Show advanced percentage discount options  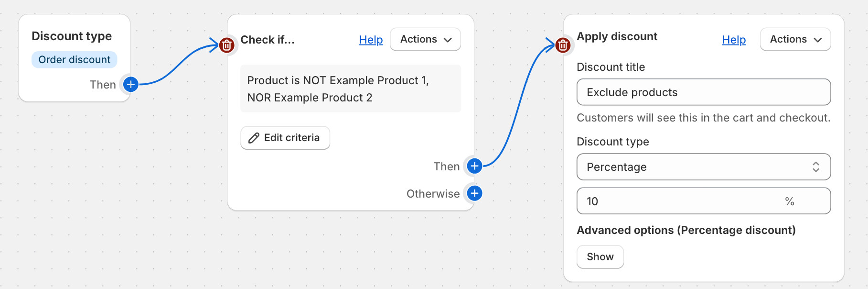point(600,257)
